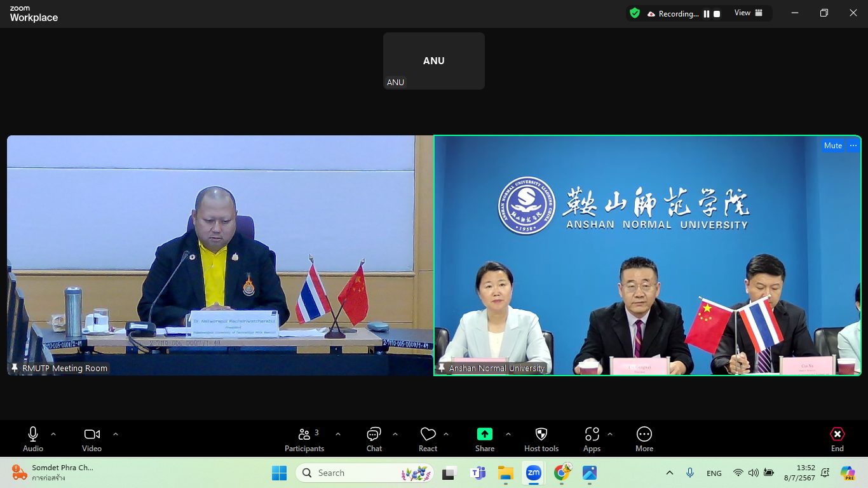The height and width of the screenshot is (488, 868).
Task: Open the View layout menu
Action: click(749, 13)
